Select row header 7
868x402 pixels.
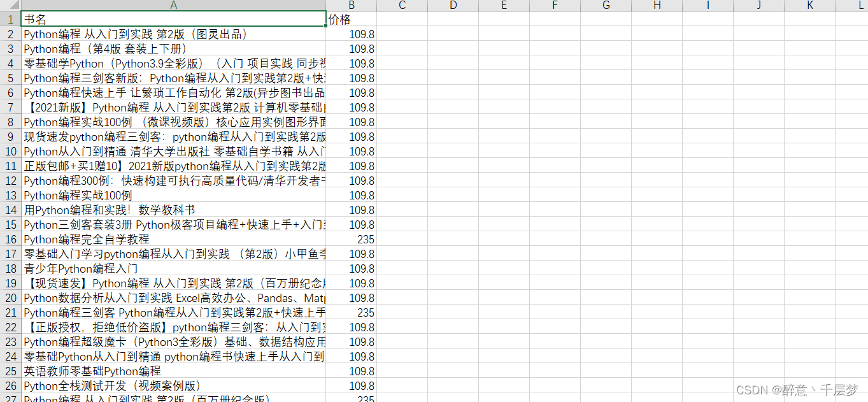(x=10, y=107)
